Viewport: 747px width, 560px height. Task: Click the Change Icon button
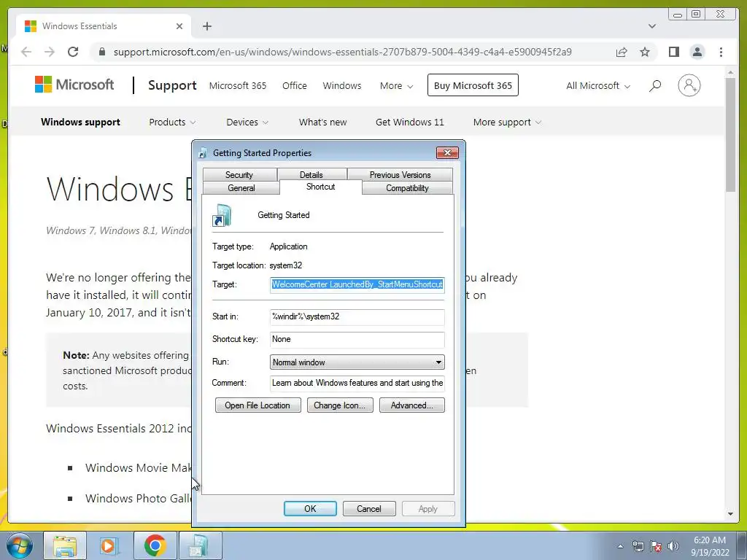pyautogui.click(x=340, y=405)
